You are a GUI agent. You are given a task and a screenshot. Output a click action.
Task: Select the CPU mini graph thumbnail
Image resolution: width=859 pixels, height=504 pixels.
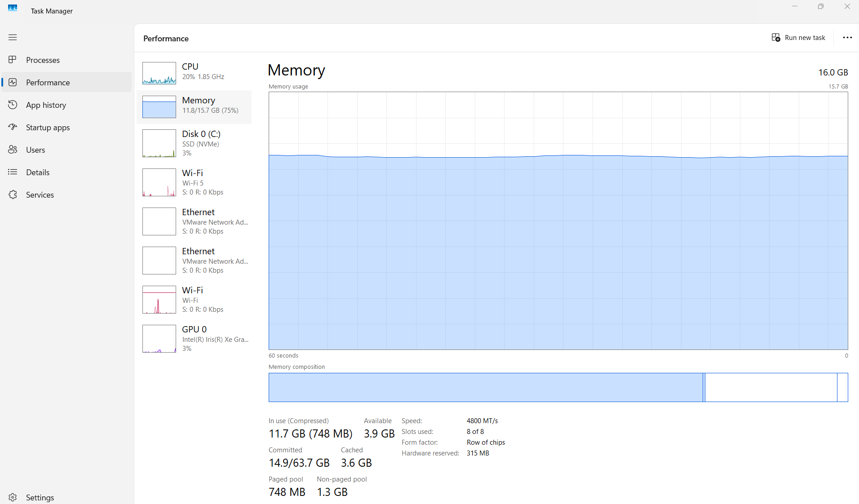click(159, 73)
